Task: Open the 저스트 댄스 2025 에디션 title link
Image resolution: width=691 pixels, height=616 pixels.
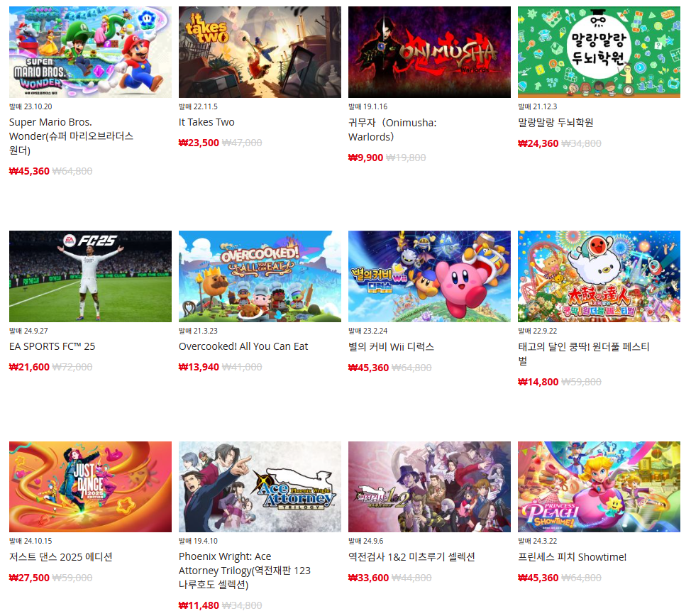Action: point(61,557)
